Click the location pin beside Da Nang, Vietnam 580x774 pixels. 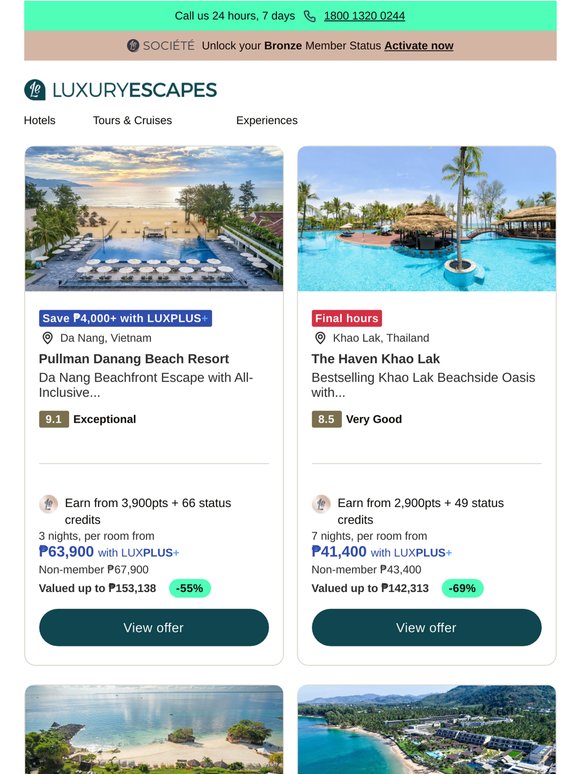pos(47,338)
